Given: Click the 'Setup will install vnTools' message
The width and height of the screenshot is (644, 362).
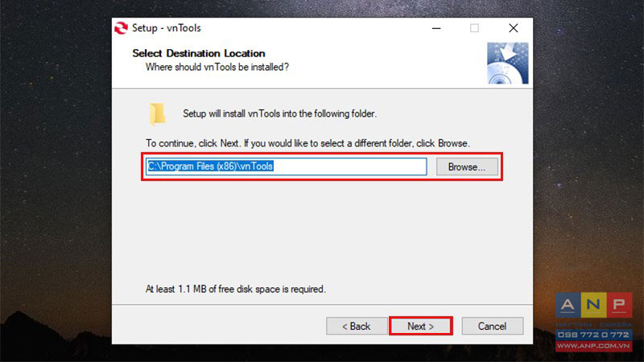Looking at the screenshot, I should [279, 113].
